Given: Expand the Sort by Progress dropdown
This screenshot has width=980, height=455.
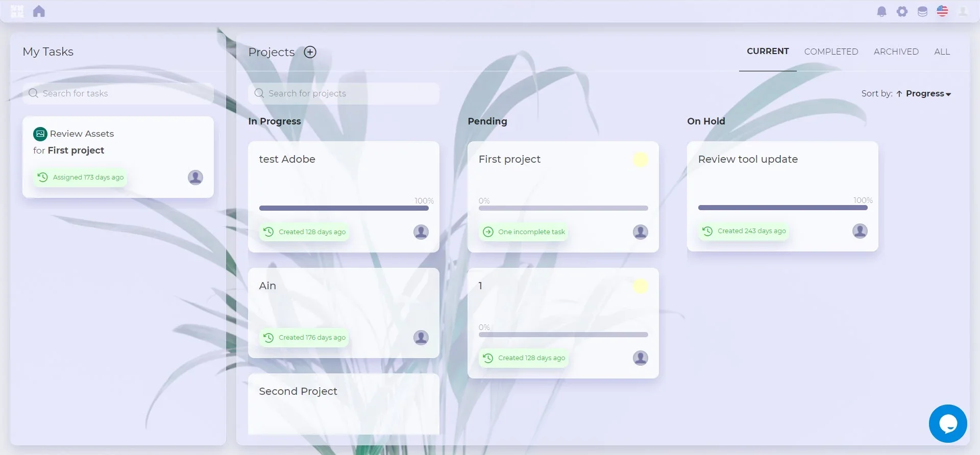Looking at the screenshot, I should [x=928, y=94].
